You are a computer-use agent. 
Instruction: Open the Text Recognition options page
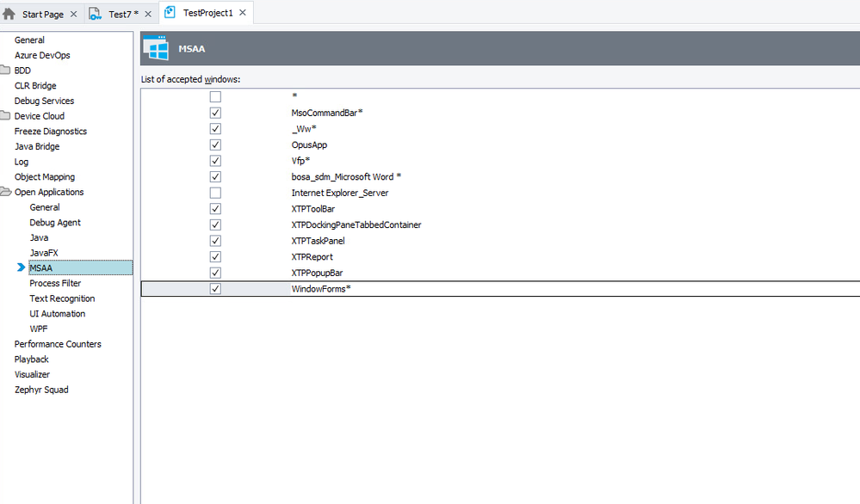tap(62, 298)
